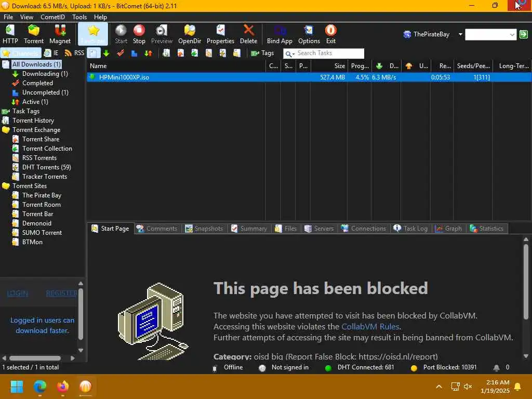532x399 pixels.
Task: Select Active (1) in the sidebar
Action: [35, 102]
